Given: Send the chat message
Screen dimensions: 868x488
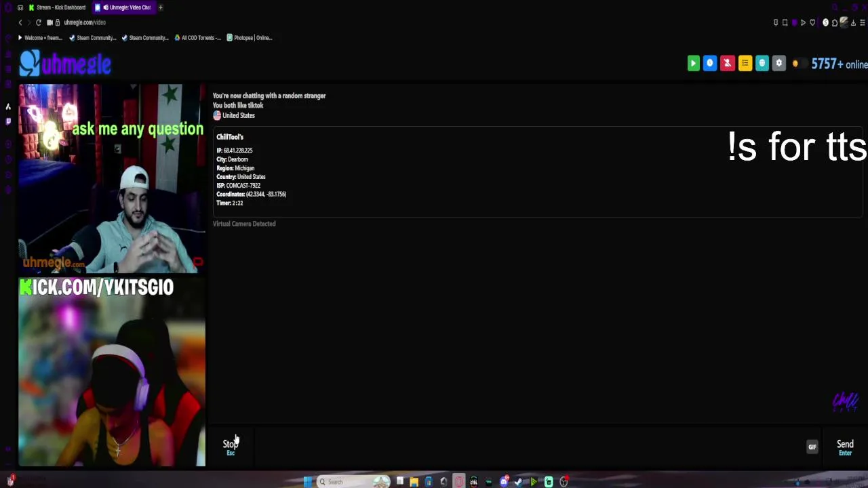Looking at the screenshot, I should click(x=845, y=447).
